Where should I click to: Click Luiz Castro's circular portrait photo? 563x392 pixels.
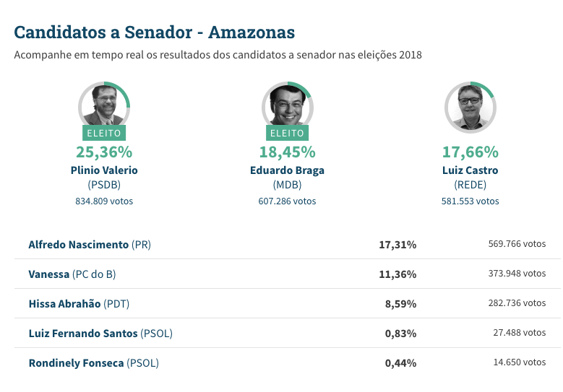470,106
